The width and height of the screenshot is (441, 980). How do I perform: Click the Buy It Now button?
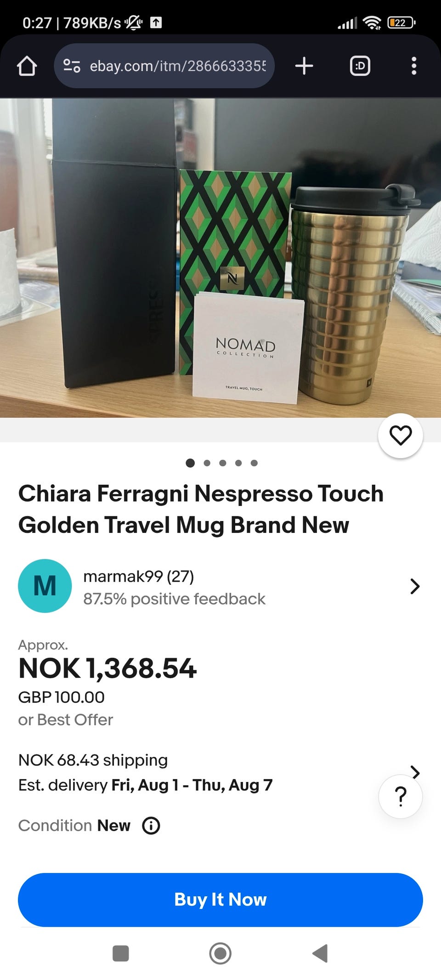(x=220, y=900)
